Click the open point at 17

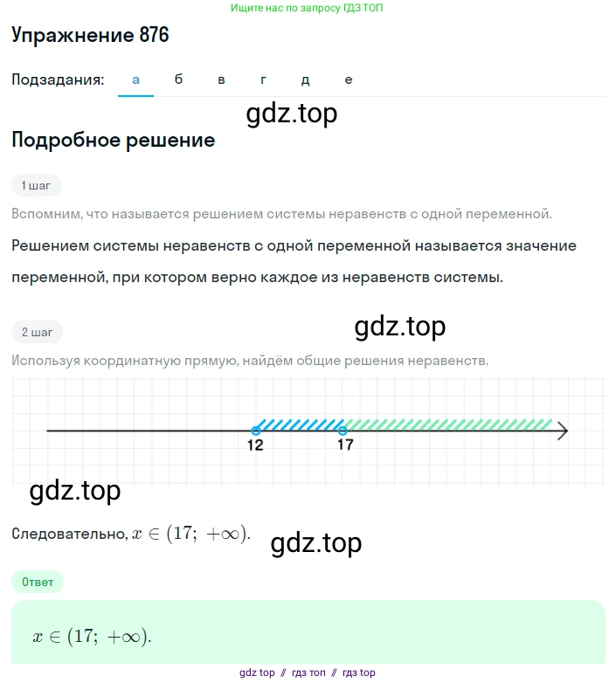point(343,431)
